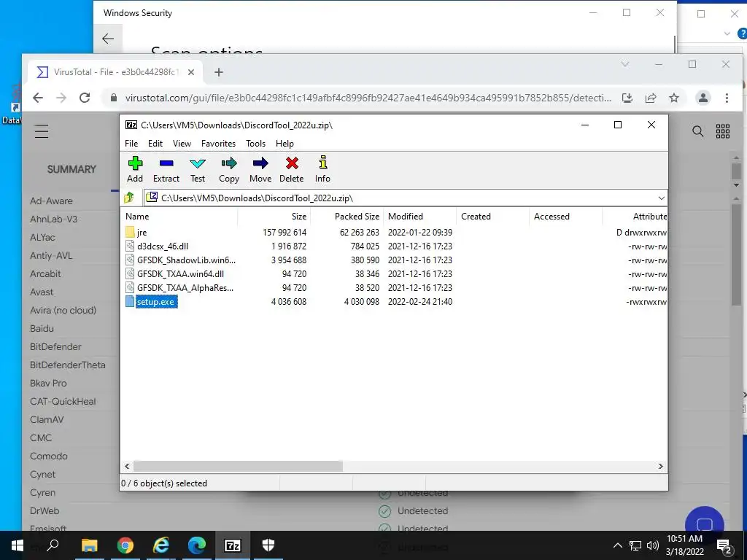Click the Info toolbar icon
747x560 pixels.
tap(322, 169)
